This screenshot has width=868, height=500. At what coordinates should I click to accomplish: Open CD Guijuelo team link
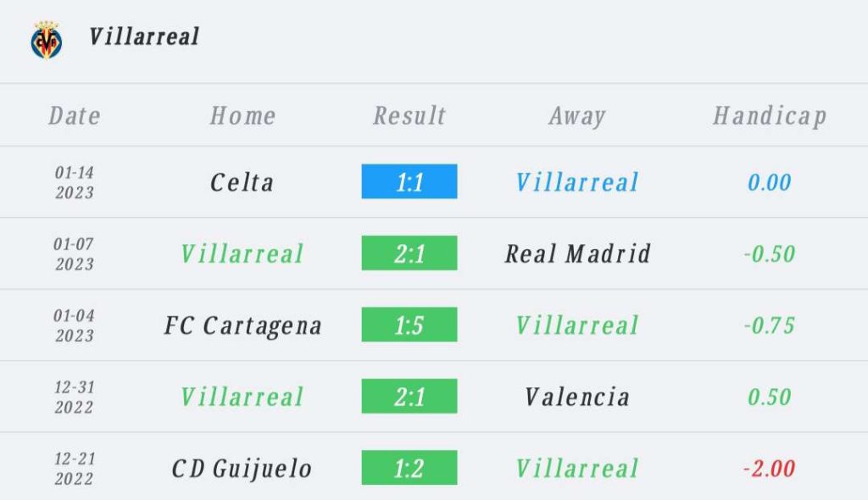point(242,469)
